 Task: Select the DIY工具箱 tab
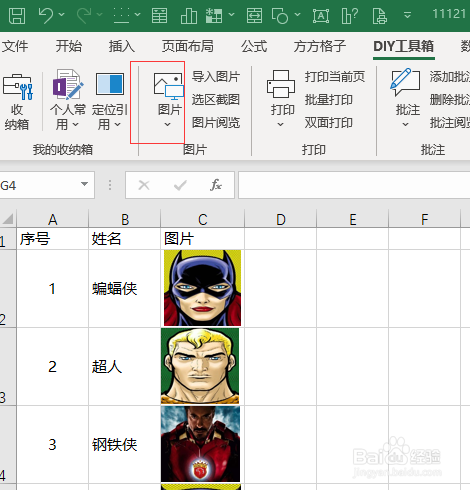tap(404, 46)
